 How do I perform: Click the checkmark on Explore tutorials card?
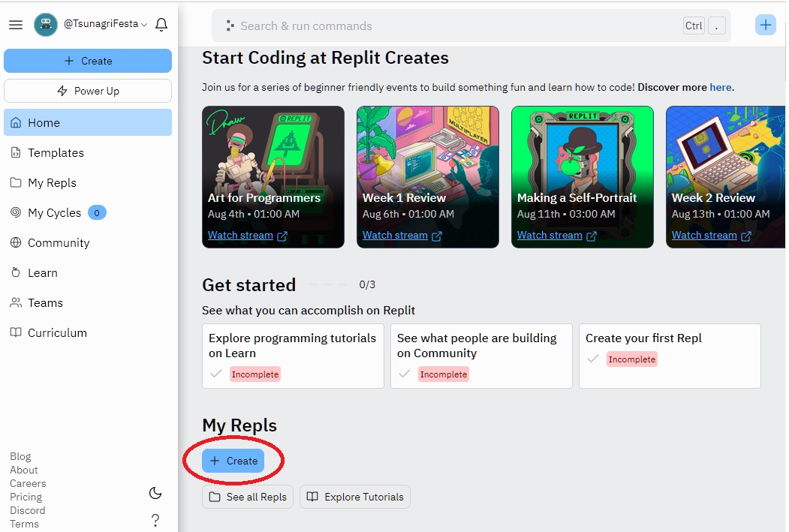point(216,374)
